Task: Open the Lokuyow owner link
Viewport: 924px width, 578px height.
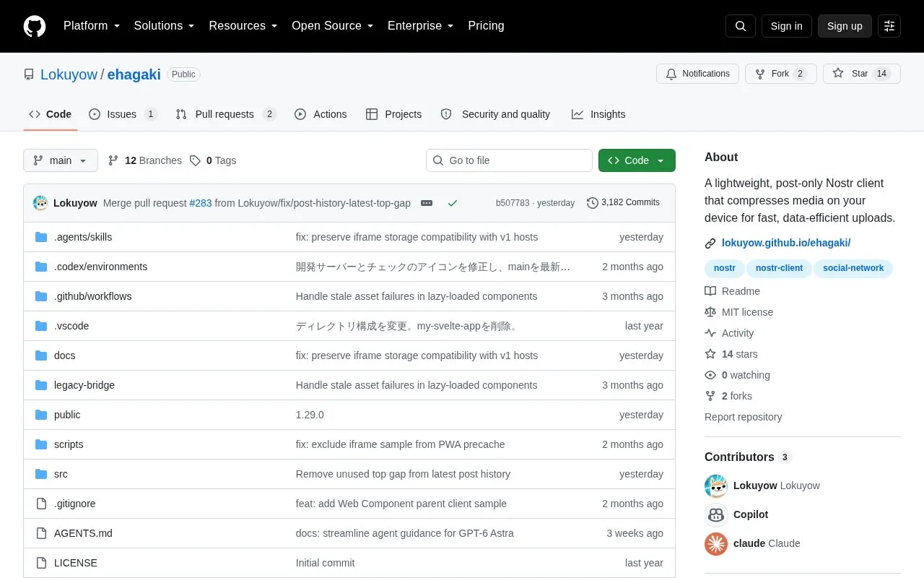Action: tap(69, 74)
